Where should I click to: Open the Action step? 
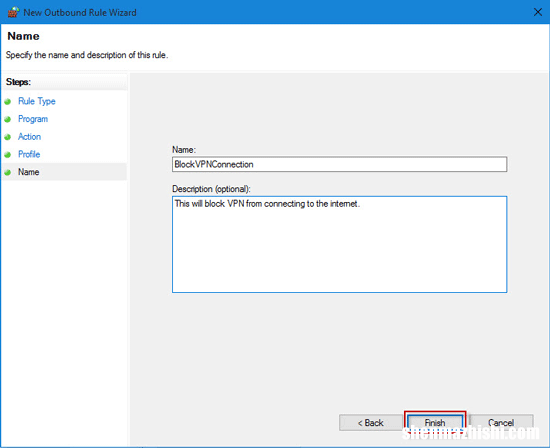point(29,136)
